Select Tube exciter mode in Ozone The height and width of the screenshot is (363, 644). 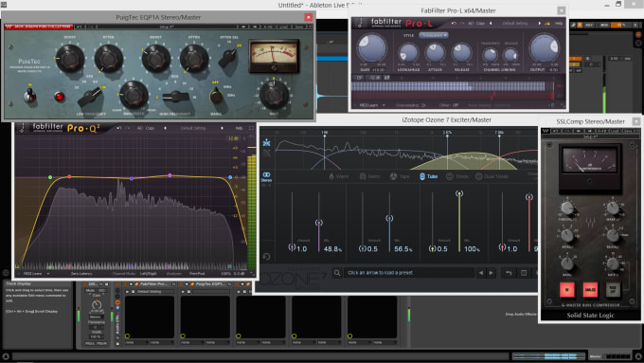click(428, 176)
